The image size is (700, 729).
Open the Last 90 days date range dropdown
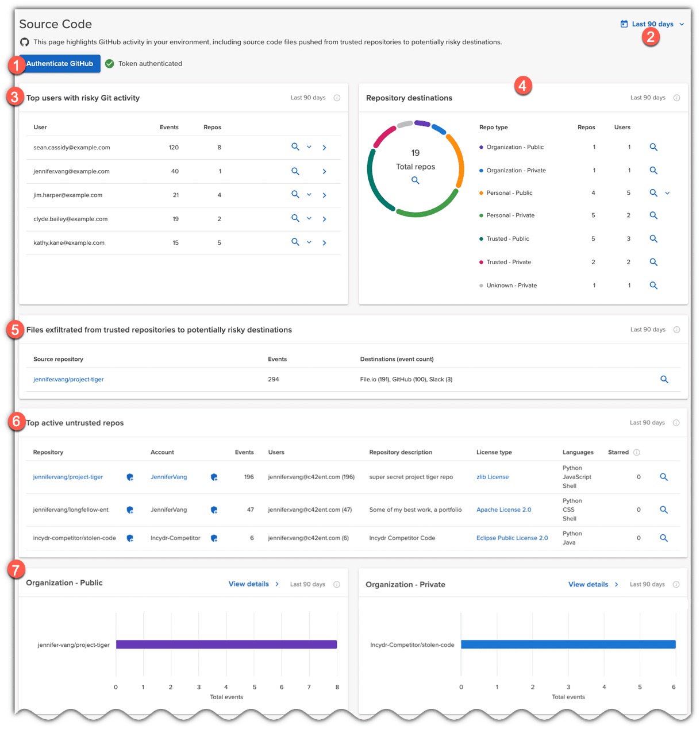[652, 24]
